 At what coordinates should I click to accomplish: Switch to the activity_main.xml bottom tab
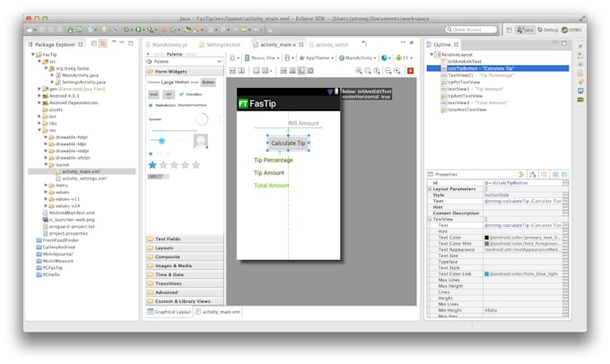(221, 311)
